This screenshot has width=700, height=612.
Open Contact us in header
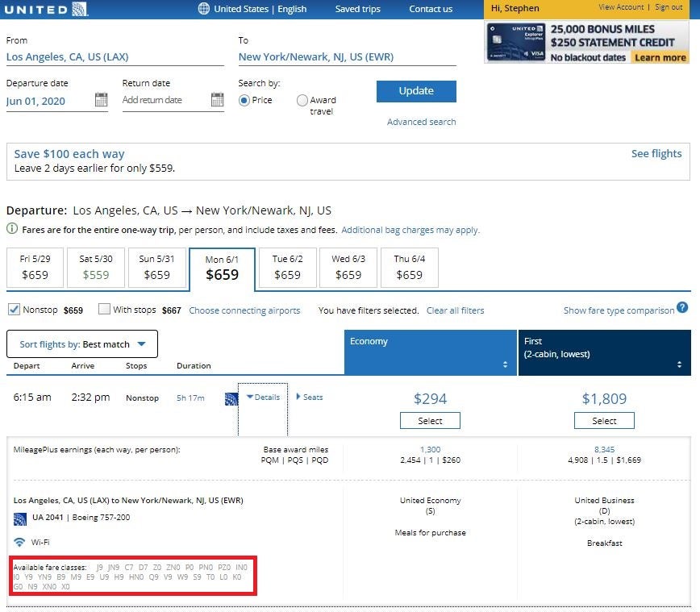point(431,9)
